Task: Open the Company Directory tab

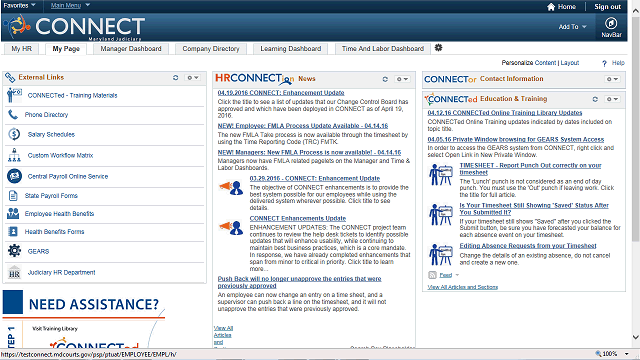Action: tap(211, 49)
